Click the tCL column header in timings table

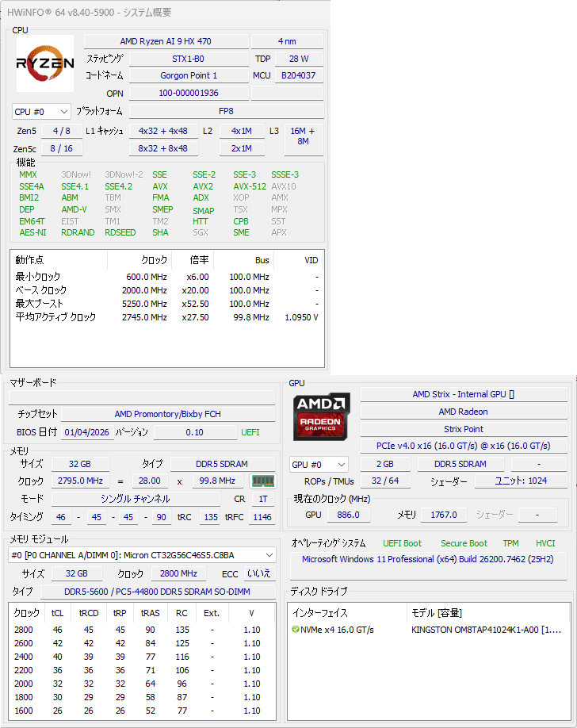[57, 613]
